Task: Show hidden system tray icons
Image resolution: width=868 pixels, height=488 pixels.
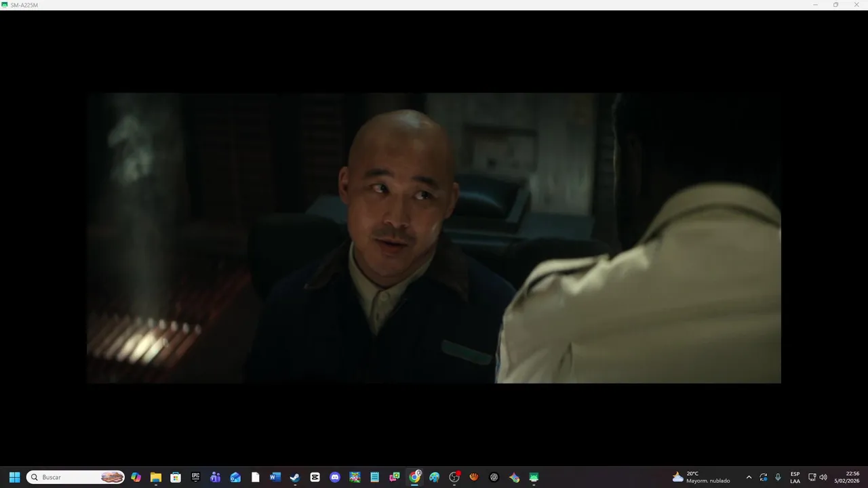Action: tap(749, 477)
